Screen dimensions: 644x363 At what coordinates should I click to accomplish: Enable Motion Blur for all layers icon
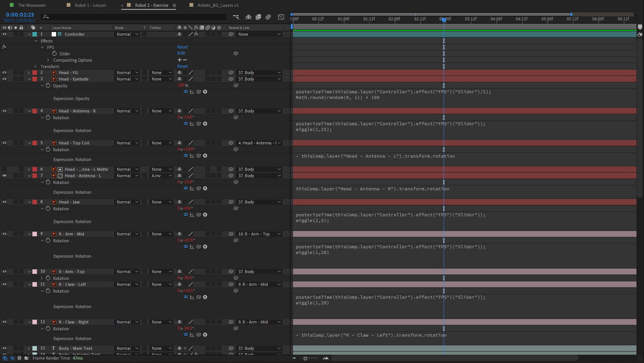pyautogui.click(x=268, y=17)
